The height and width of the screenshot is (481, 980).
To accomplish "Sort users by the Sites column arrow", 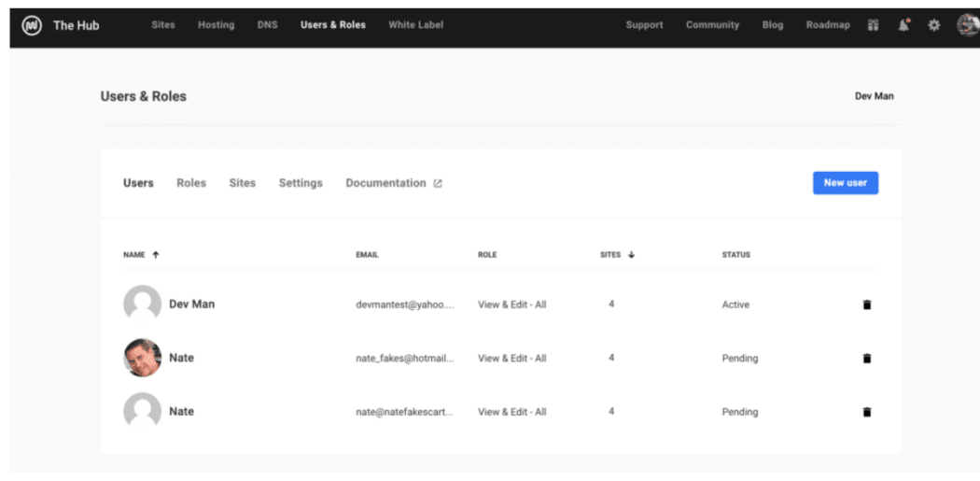I will (x=631, y=255).
